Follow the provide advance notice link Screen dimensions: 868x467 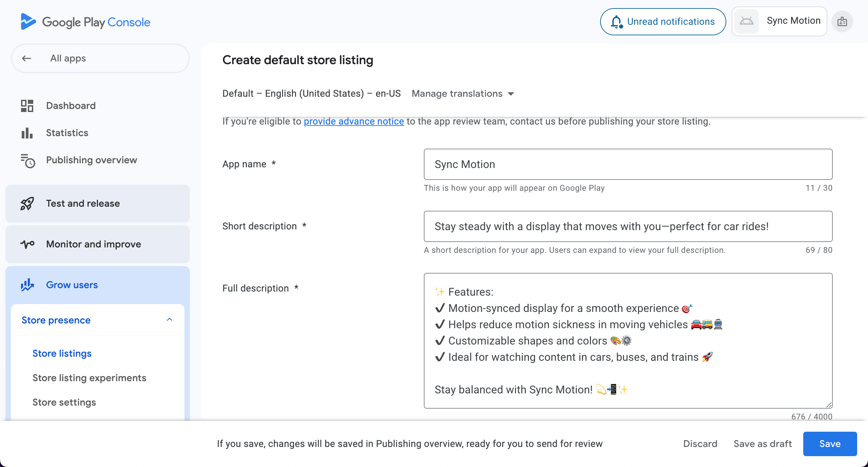(x=354, y=121)
